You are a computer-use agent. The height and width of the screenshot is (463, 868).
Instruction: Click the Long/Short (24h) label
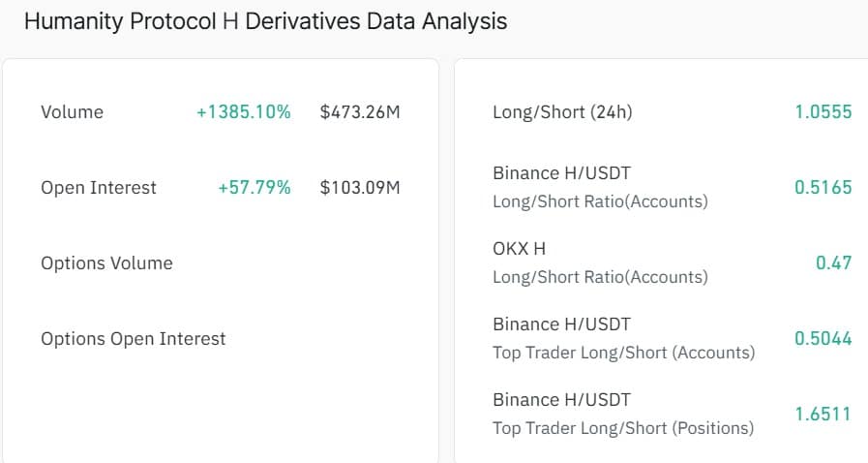[562, 112]
